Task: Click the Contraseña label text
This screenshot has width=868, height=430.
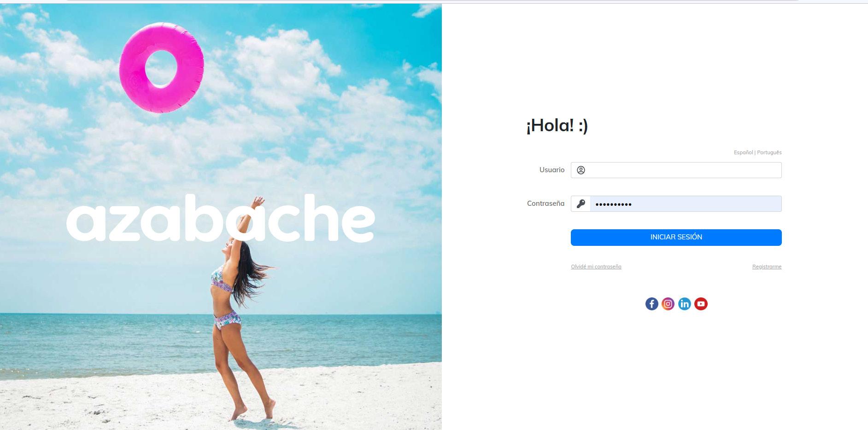Action: [x=545, y=203]
